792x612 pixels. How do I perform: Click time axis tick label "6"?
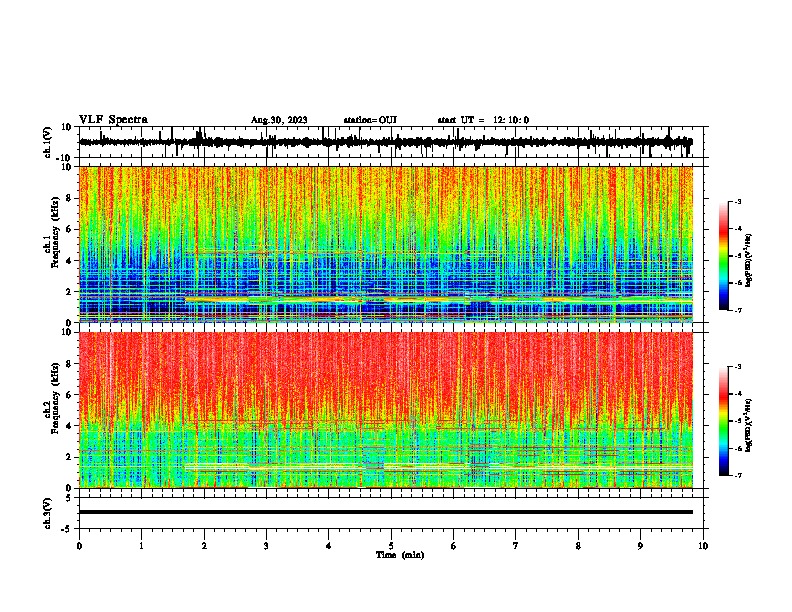[454, 546]
